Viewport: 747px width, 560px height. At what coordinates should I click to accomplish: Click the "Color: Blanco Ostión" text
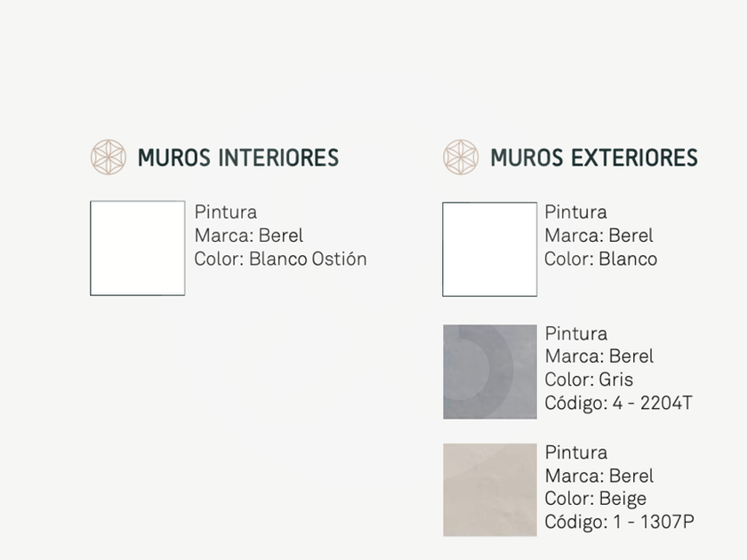(280, 260)
